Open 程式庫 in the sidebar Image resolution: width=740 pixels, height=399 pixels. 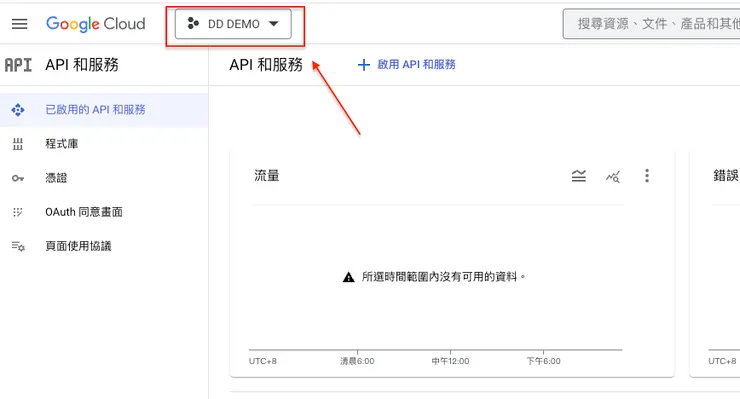click(x=62, y=144)
